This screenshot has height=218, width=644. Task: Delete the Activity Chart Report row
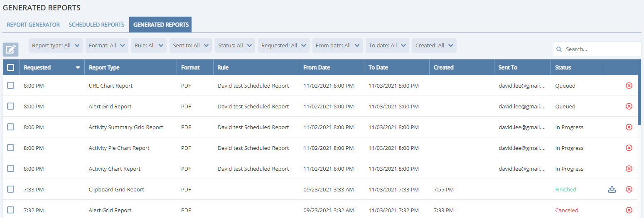click(629, 169)
